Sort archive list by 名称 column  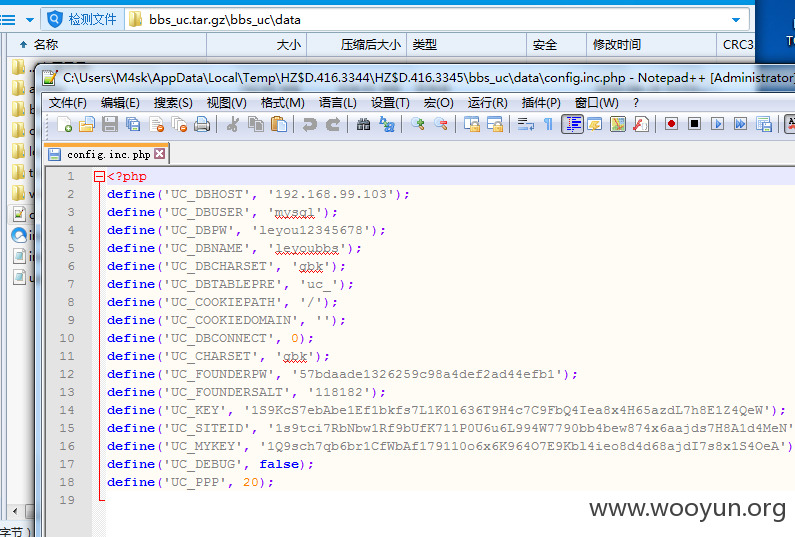click(107, 45)
